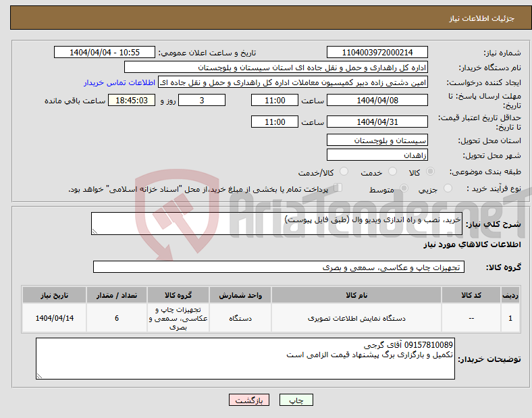Click the شرح کلی نیاز label
Viewport: 532px width, 418px height.
(x=493, y=224)
